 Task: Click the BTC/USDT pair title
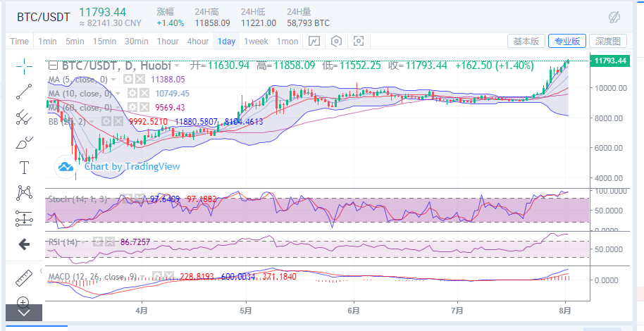(44, 17)
